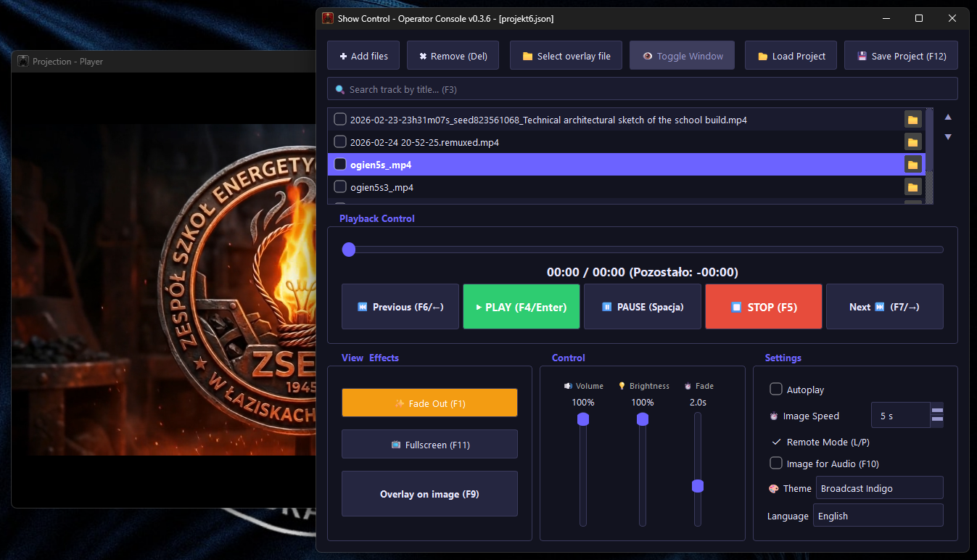Open the Language dropdown showing English
The width and height of the screenshot is (977, 560).
[x=878, y=516]
